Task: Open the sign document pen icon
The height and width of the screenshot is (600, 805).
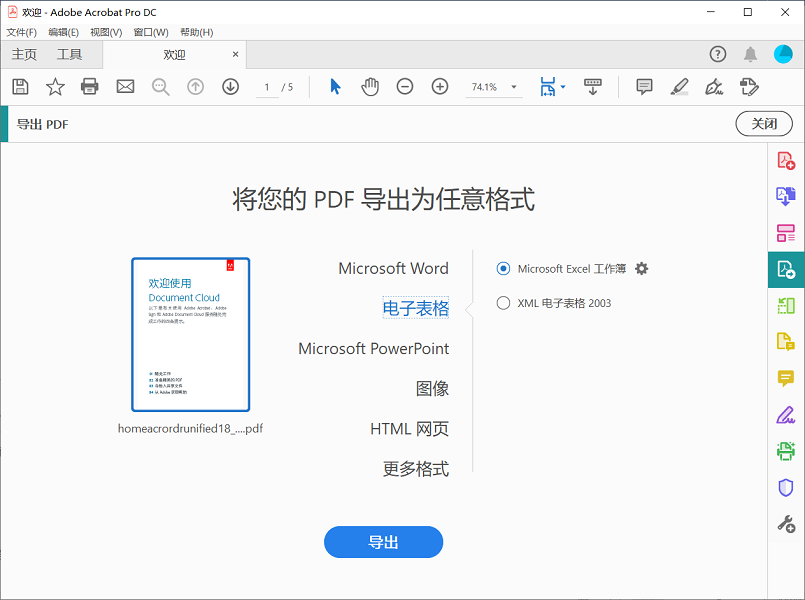Action: 714,87
